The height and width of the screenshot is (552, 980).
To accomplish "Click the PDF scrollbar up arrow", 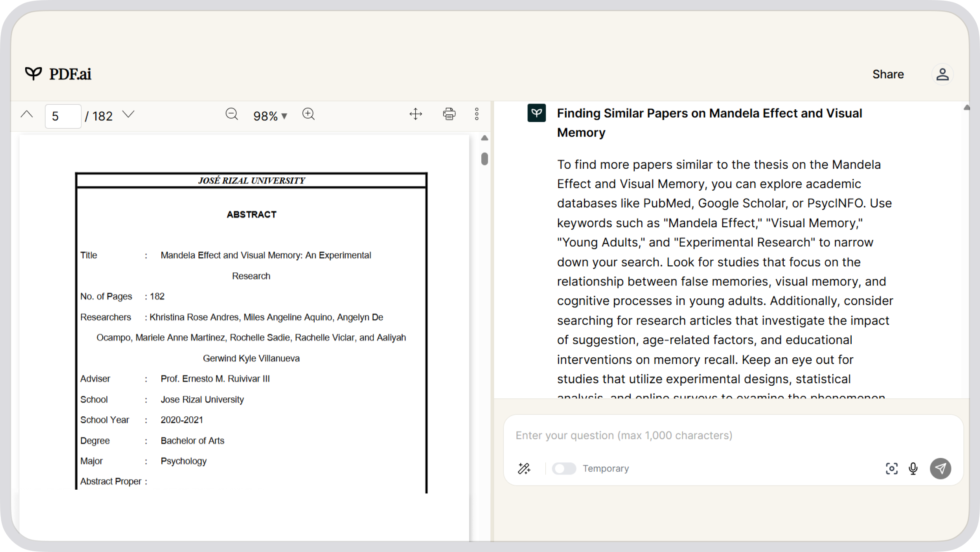I will click(485, 138).
